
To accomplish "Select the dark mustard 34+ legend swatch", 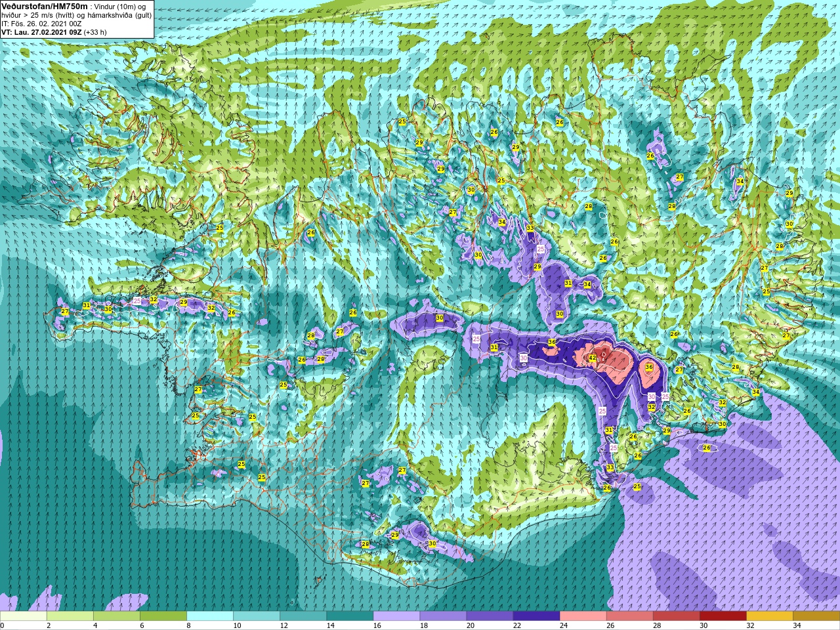I will click(x=816, y=616).
